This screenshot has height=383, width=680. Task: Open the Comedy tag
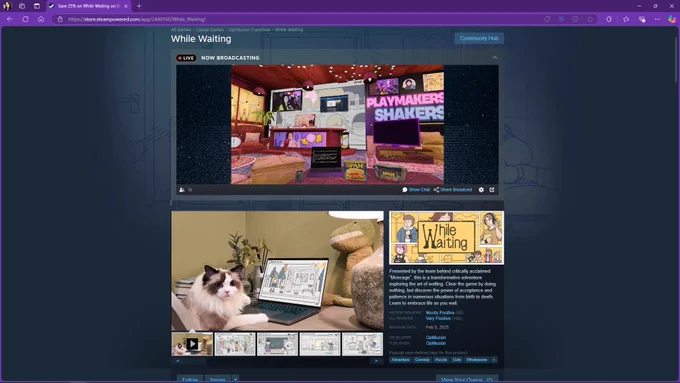click(x=422, y=360)
